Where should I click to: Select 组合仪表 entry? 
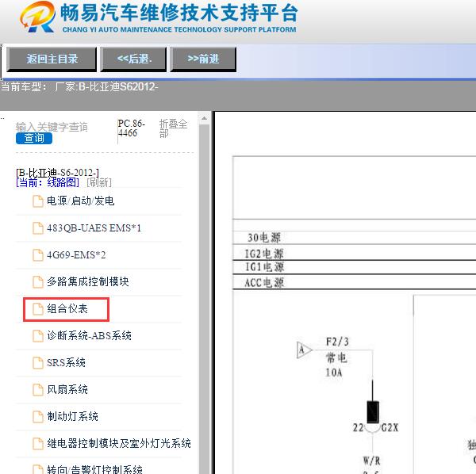click(67, 309)
